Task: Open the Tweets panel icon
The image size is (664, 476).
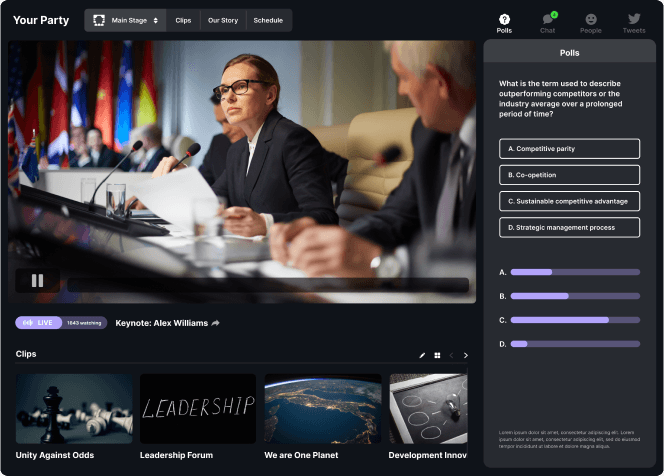Action: pos(634,22)
